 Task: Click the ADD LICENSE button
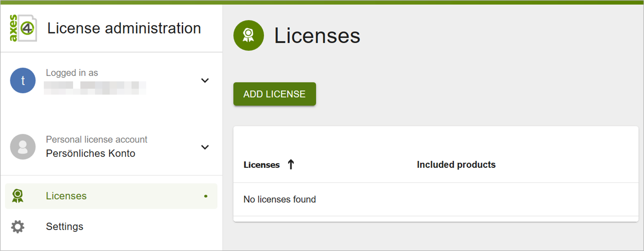click(275, 94)
